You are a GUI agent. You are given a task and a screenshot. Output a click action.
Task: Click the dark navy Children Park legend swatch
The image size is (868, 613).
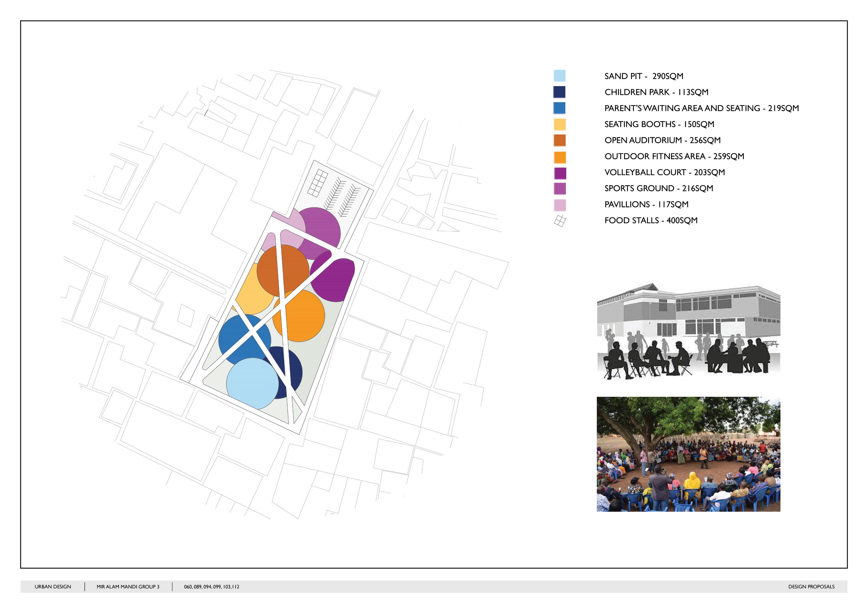pyautogui.click(x=559, y=92)
